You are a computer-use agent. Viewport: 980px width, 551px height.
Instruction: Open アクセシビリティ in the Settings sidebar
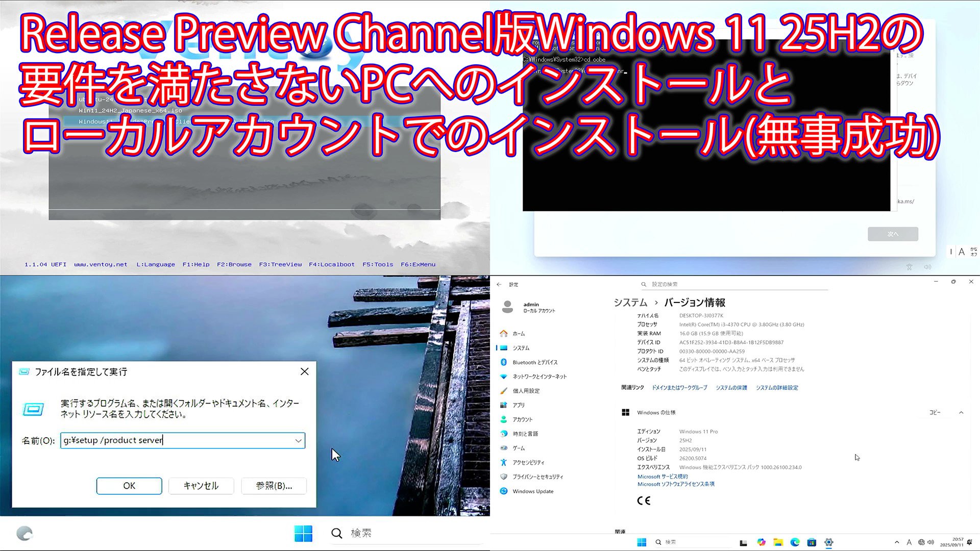[x=522, y=462]
